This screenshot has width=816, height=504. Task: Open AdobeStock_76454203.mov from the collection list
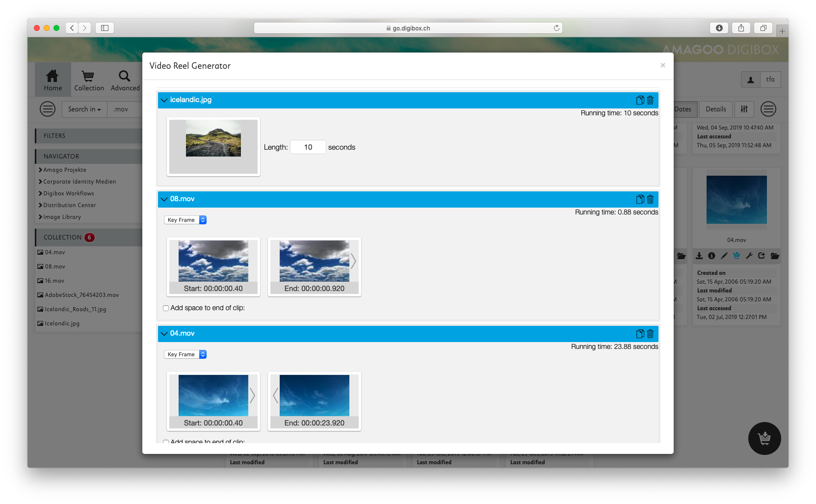pyautogui.click(x=81, y=295)
